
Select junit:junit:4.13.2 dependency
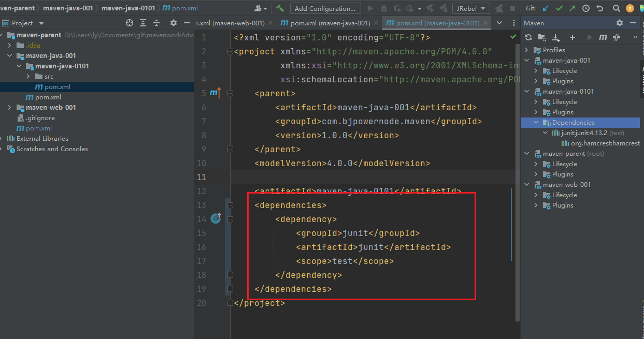pos(588,133)
